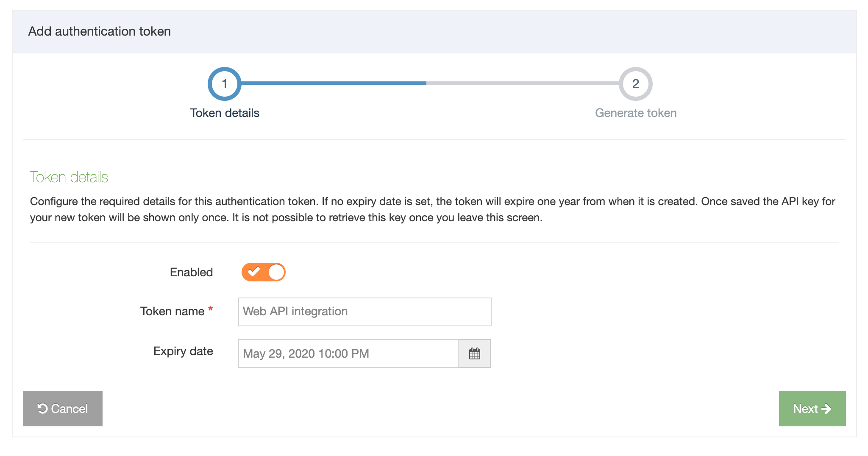Click the green Token details section heading
Screen dimensions: 868x456
tap(69, 177)
